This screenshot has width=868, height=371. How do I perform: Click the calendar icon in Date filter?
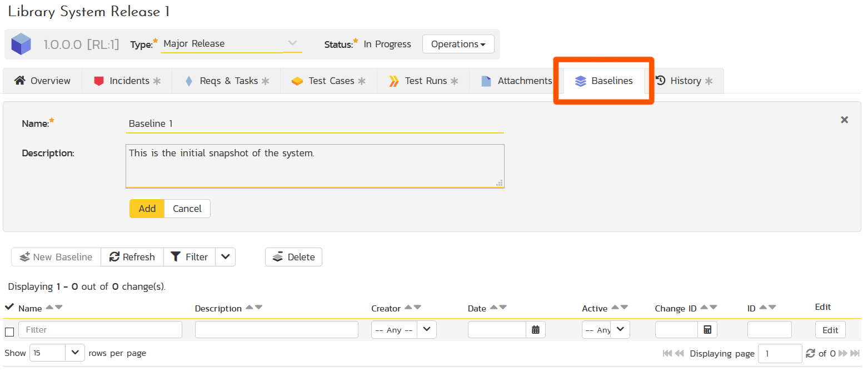click(x=535, y=330)
